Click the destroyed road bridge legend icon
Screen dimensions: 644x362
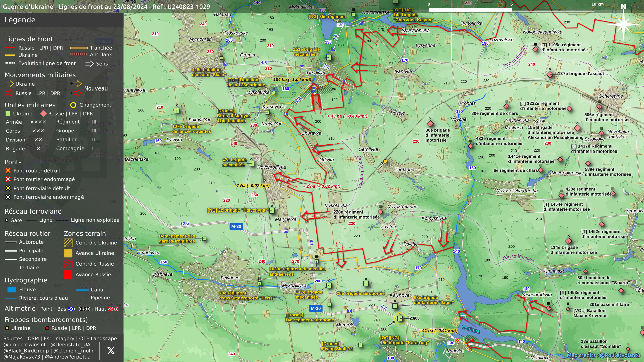pos(8,171)
